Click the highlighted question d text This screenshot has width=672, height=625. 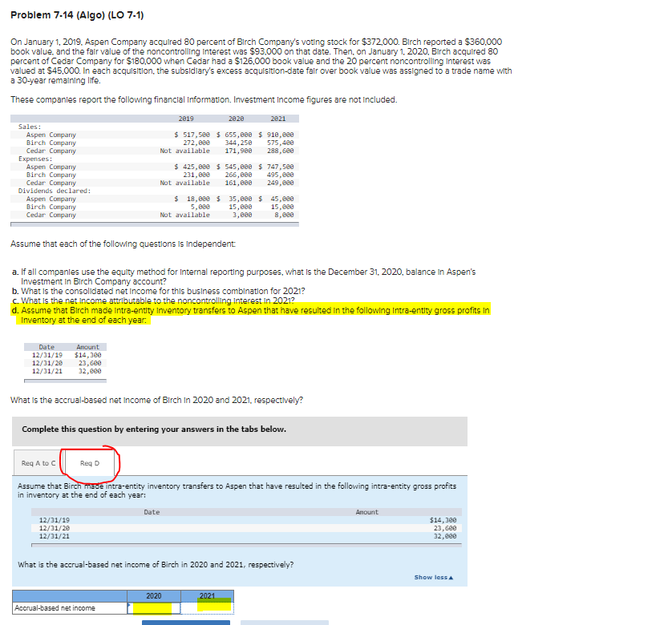(251, 315)
